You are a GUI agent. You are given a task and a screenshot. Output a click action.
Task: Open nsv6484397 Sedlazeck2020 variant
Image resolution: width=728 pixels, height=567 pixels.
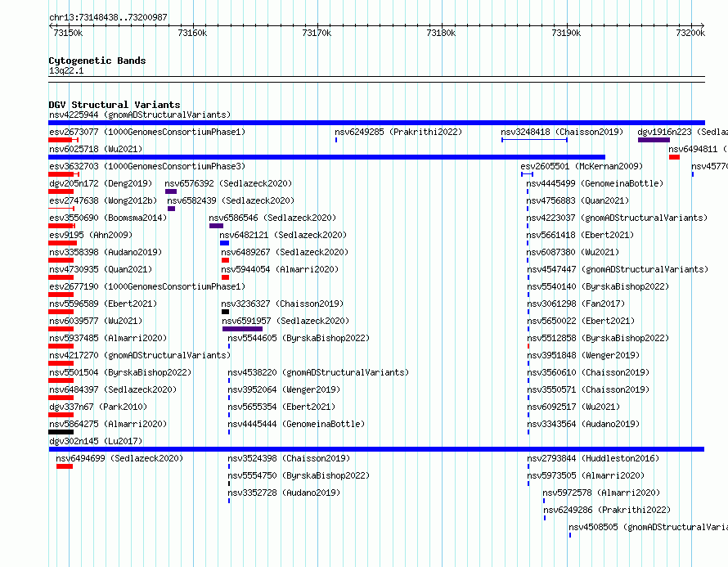[113, 389]
